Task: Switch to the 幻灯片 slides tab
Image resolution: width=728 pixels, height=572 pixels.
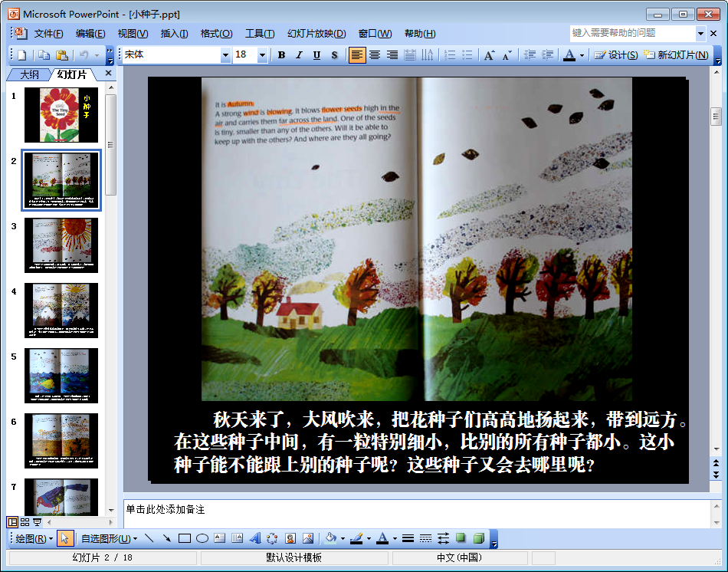Action: [x=72, y=74]
